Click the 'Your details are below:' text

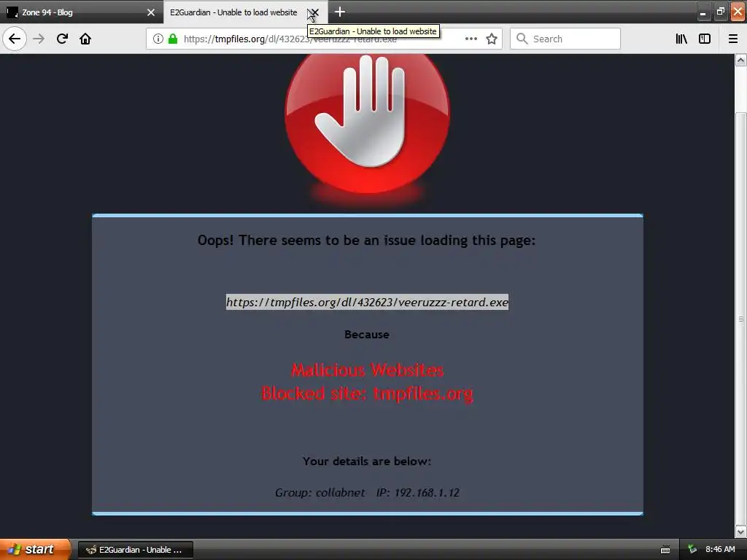point(367,461)
